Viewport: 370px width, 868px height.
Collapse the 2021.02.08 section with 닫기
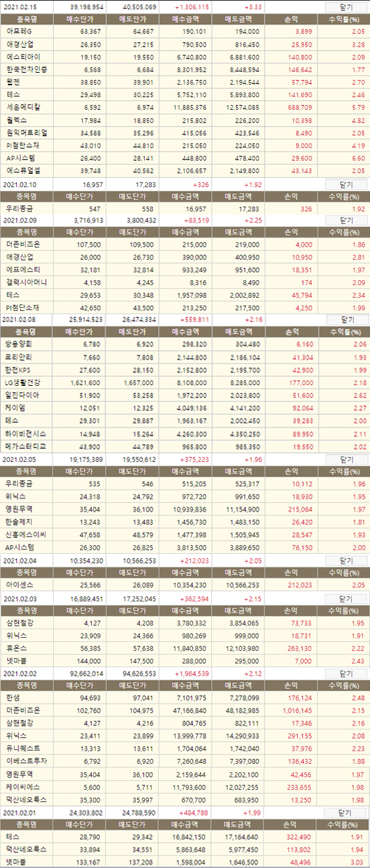(346, 320)
